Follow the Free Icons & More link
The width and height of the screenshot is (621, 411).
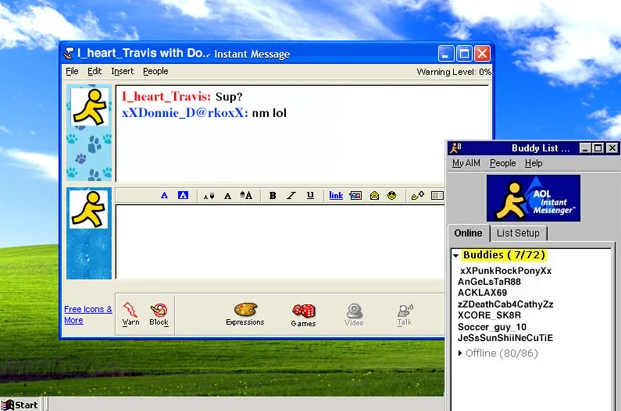[88, 314]
